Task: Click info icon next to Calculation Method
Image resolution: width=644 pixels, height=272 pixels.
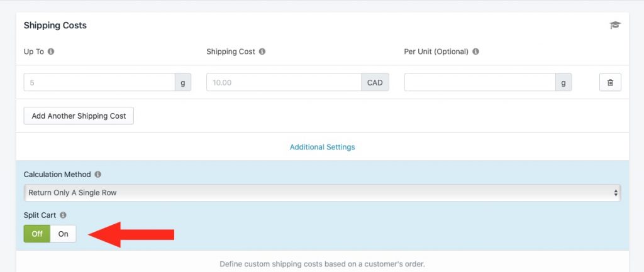Action: click(97, 175)
